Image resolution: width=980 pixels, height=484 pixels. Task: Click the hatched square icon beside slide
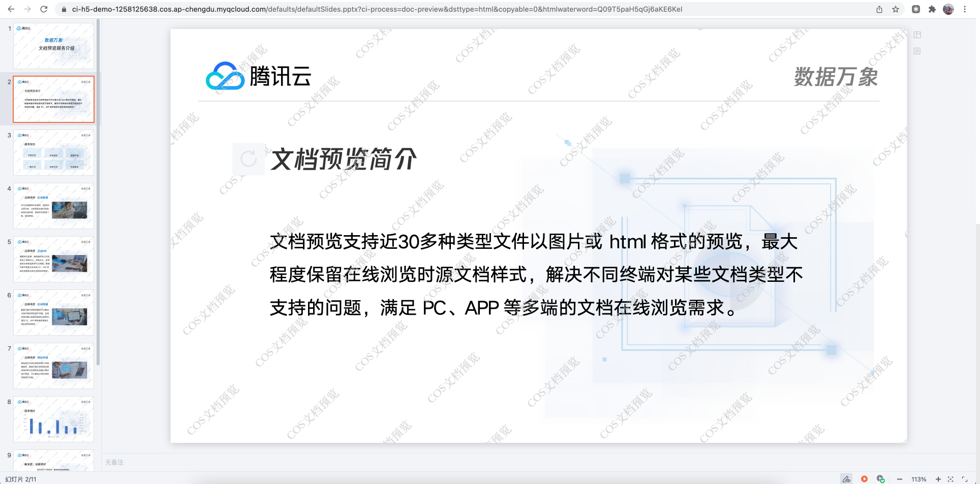point(917,51)
